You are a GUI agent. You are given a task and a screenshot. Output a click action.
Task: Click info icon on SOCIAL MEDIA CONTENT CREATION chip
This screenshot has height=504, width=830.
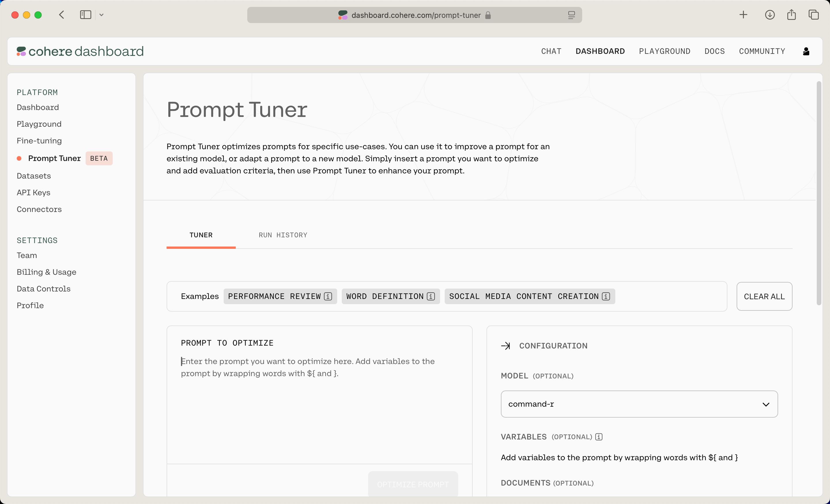tap(606, 296)
